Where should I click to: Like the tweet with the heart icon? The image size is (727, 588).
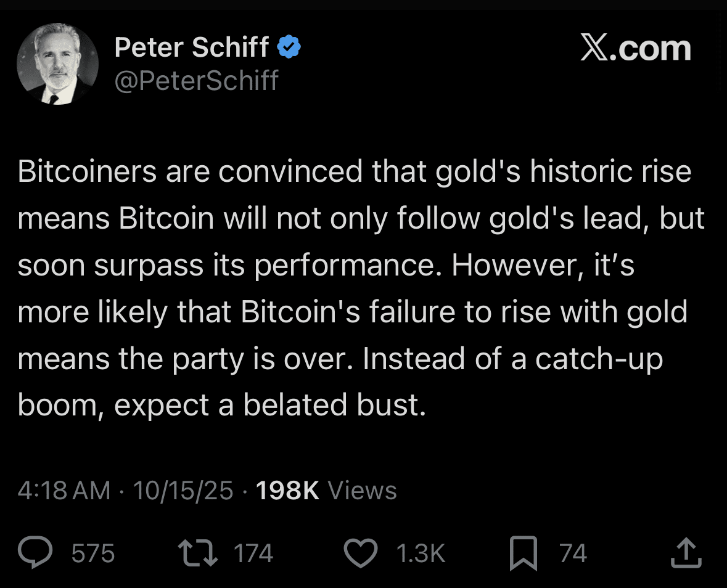pyautogui.click(x=360, y=553)
